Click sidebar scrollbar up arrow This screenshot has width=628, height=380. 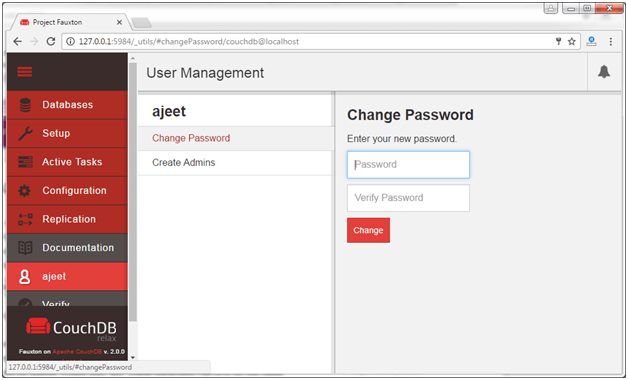pyautogui.click(x=133, y=59)
